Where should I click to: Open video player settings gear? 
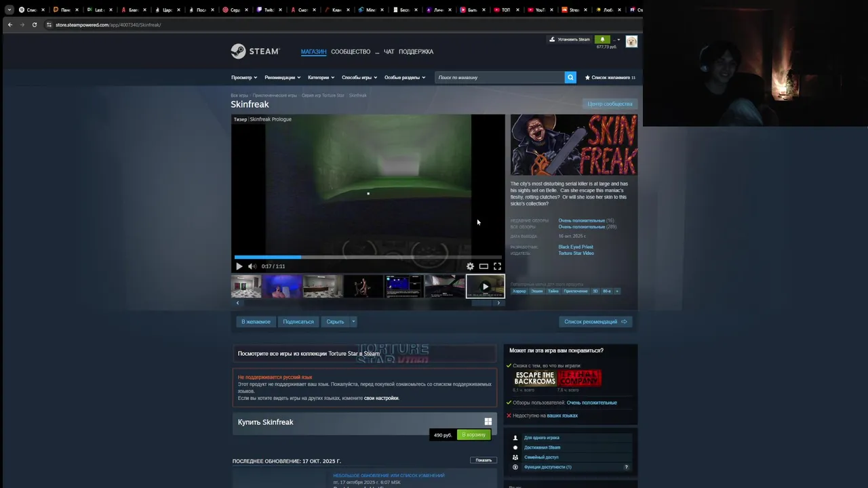coord(470,266)
